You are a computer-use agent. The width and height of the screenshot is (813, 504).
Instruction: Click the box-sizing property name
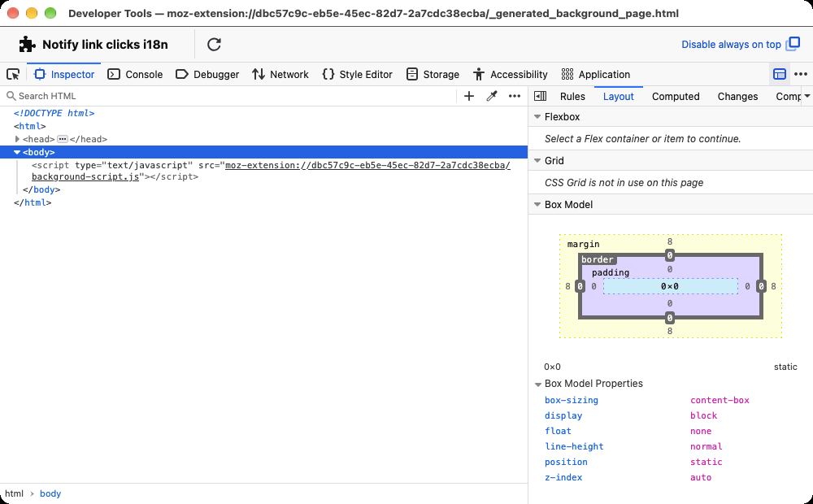click(572, 400)
